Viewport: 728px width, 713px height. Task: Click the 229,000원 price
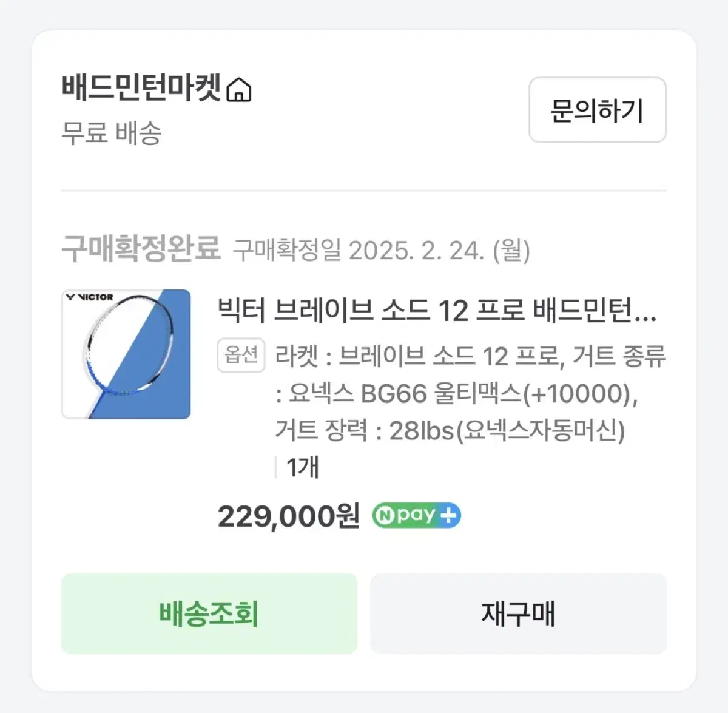[289, 517]
